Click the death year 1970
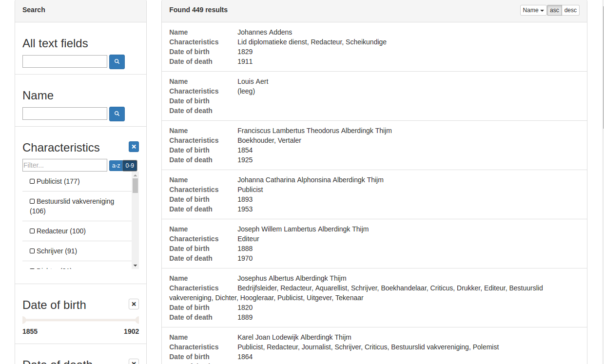 (x=245, y=258)
